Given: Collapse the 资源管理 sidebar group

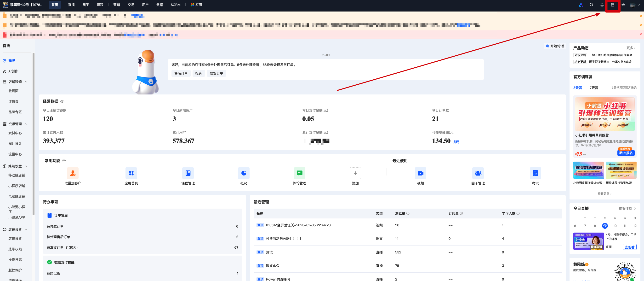Looking at the screenshot, I should 26,124.
